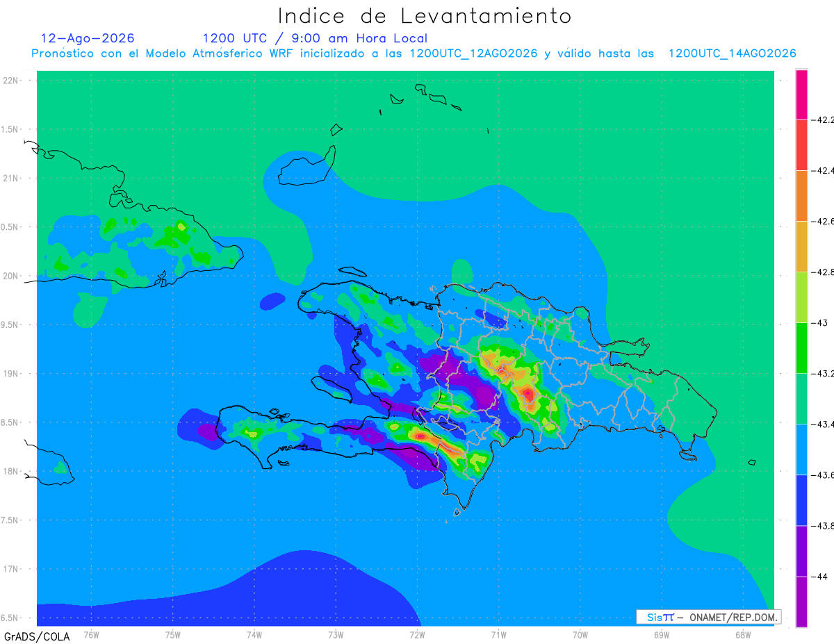Click "1200 UTC / 9:00 am Hora Local" text
This screenshot has width=834, height=644.
(x=315, y=38)
